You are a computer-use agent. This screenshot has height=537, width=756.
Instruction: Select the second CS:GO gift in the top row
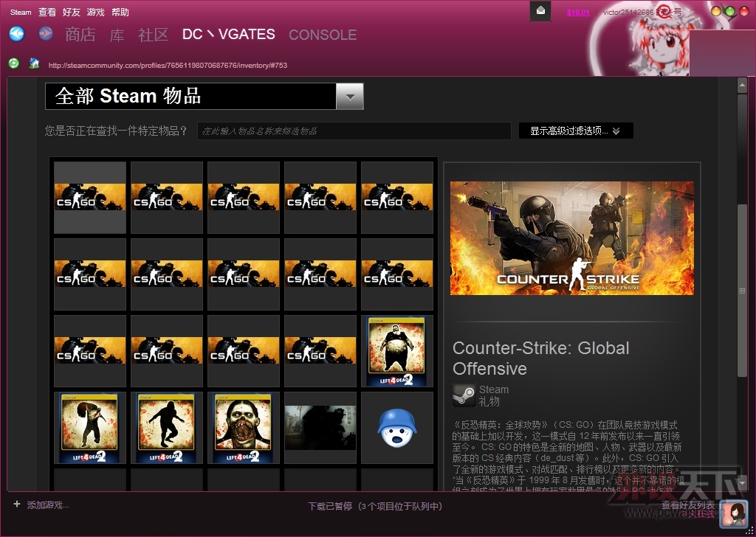pos(166,198)
